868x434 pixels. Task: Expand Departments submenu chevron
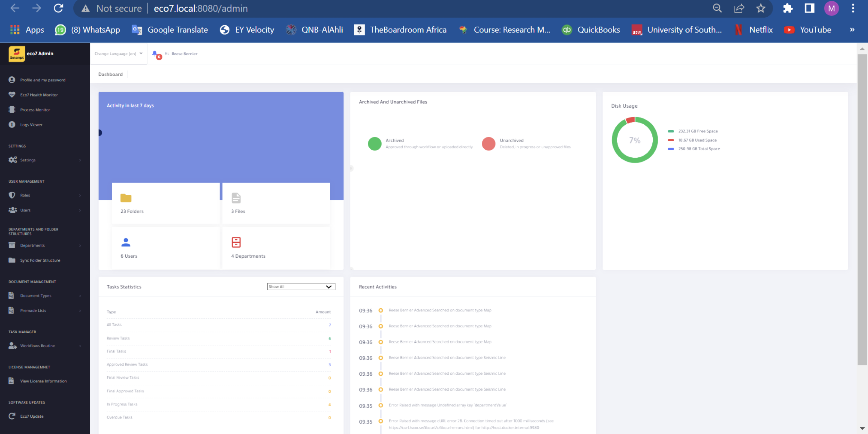coord(80,245)
